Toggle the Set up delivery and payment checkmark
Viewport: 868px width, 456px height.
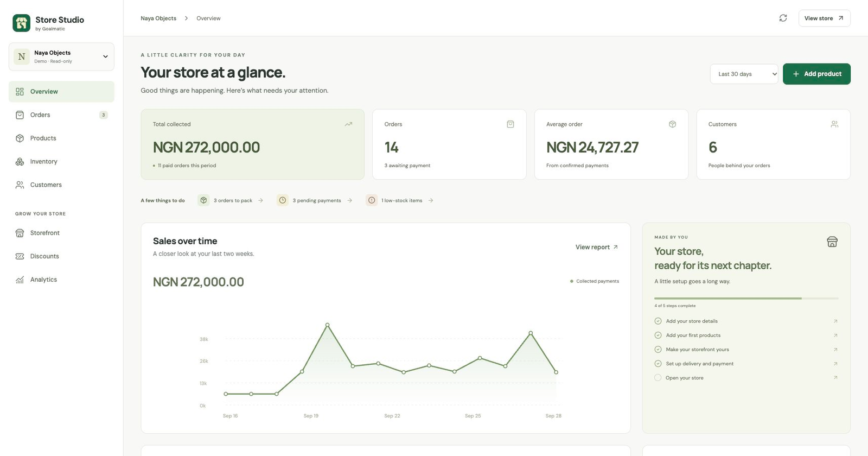pos(658,364)
